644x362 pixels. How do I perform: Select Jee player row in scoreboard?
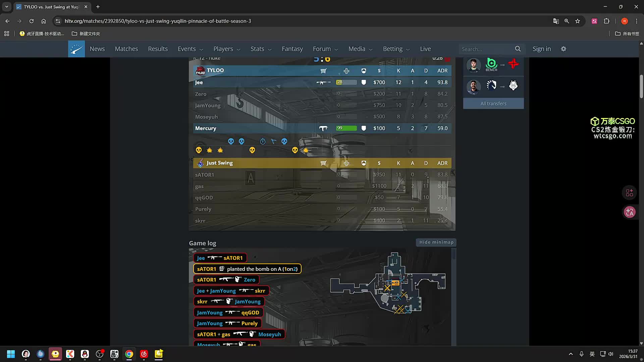[x=199, y=82]
